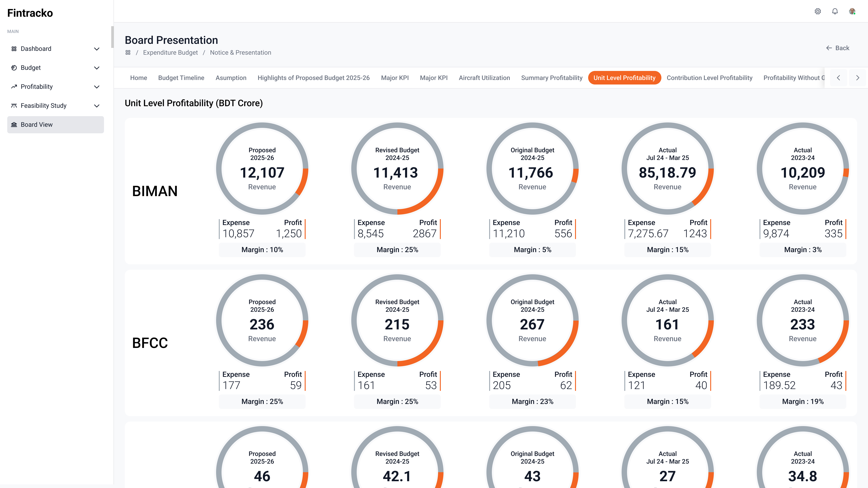Expand the Dashboard menu chevron
Image resolution: width=868 pixels, height=488 pixels.
tap(97, 49)
